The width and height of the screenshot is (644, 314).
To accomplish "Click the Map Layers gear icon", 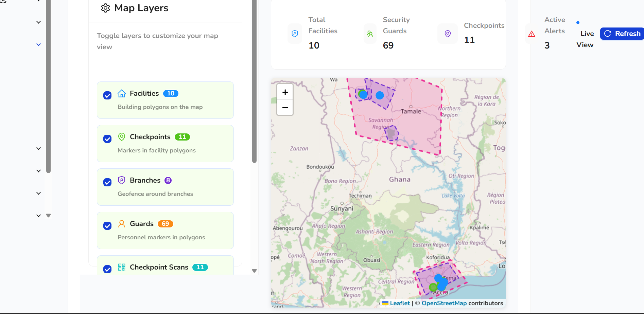I will [x=105, y=8].
